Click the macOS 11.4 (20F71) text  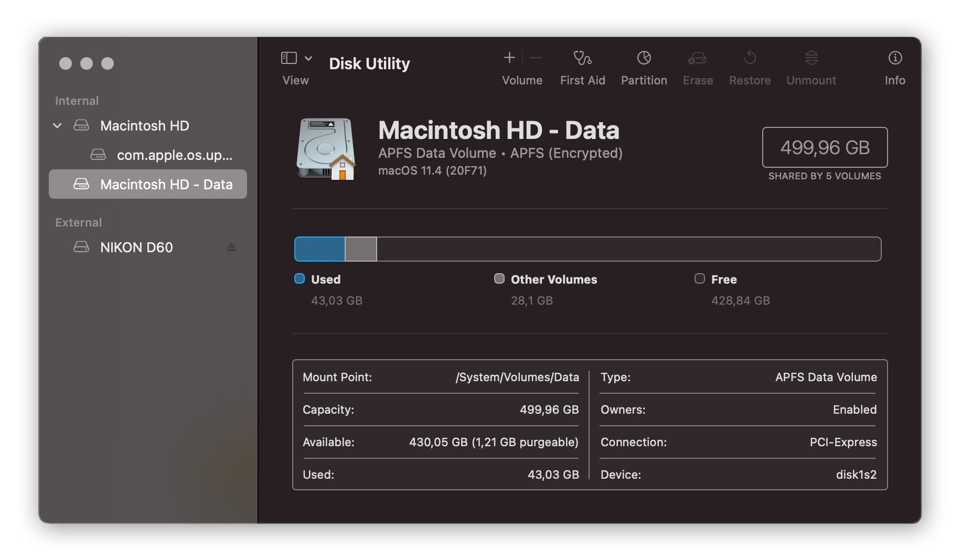(x=432, y=170)
